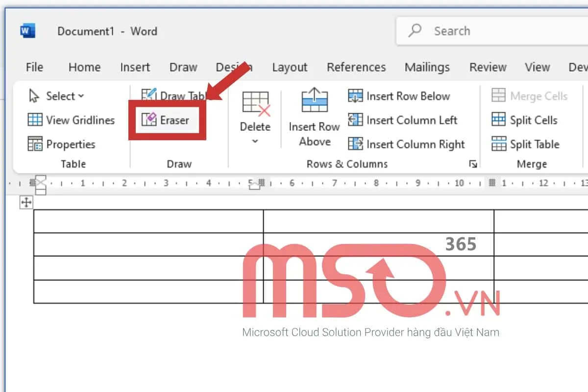
Task: Split Table at current row
Action: tap(525, 144)
